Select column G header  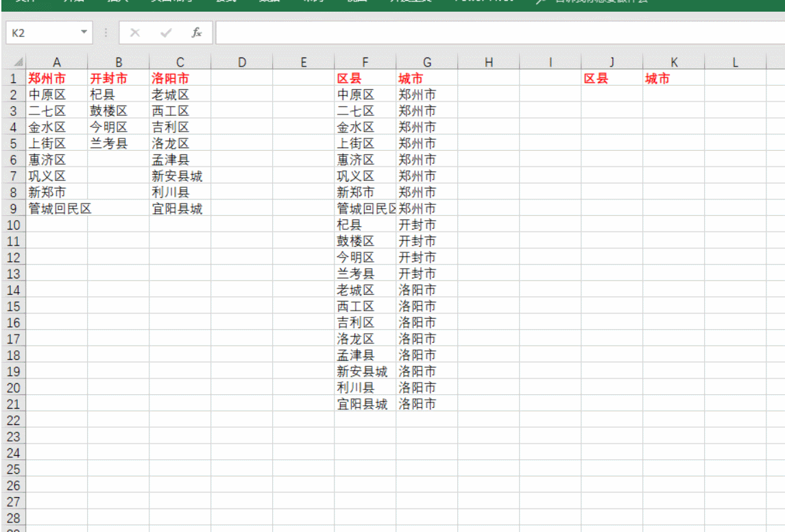click(x=427, y=62)
